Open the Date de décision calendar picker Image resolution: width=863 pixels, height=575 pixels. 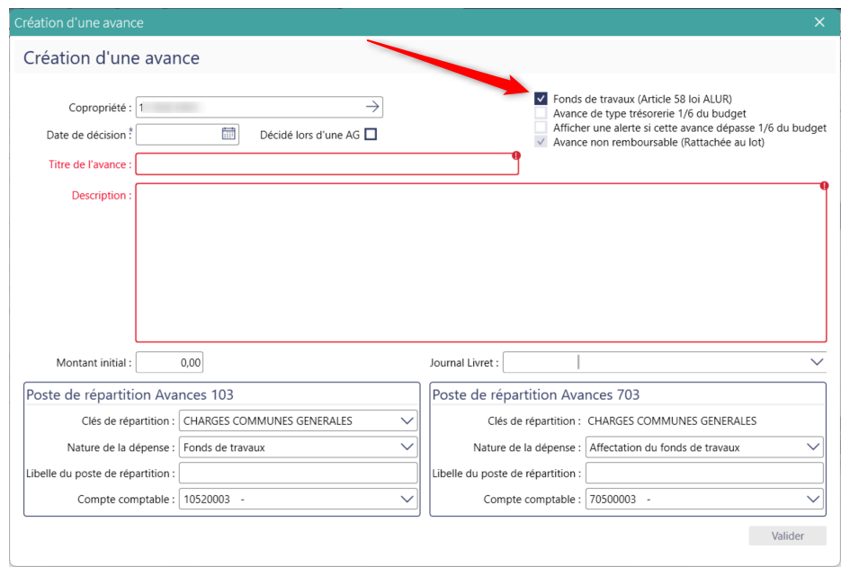click(x=228, y=134)
